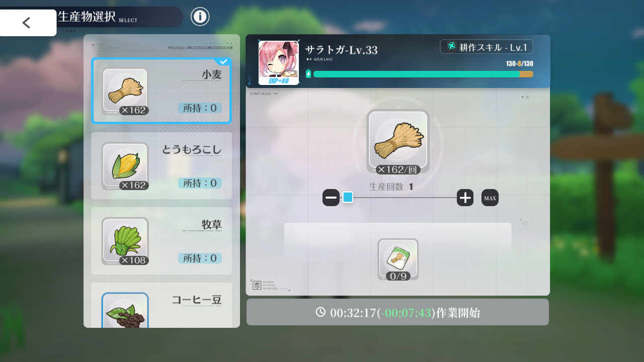Open the info icon next to 生産物選択
This screenshot has width=644, height=362.
pos(200,17)
